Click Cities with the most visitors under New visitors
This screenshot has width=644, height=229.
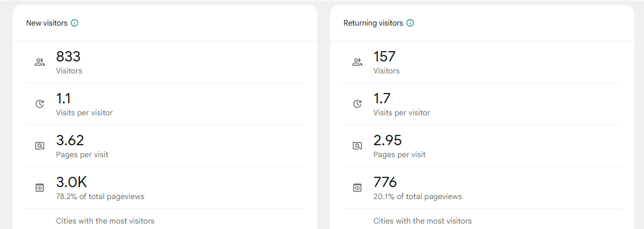coord(105,221)
